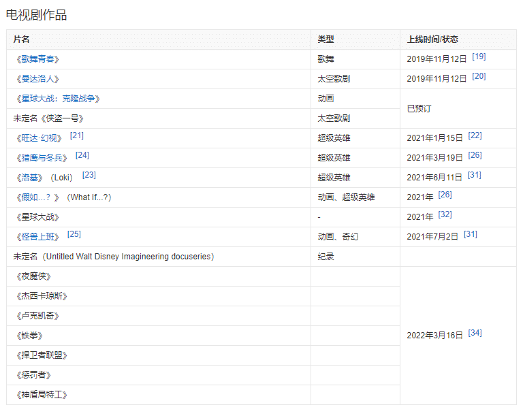Image resolution: width=523 pixels, height=420 pixels.
Task: Open citation [24] next to 猎鹰与冬兵
Action: [x=82, y=155]
